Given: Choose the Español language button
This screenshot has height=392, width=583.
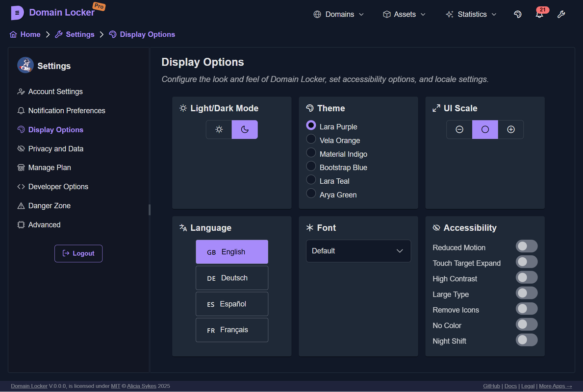Looking at the screenshot, I should click(x=232, y=304).
